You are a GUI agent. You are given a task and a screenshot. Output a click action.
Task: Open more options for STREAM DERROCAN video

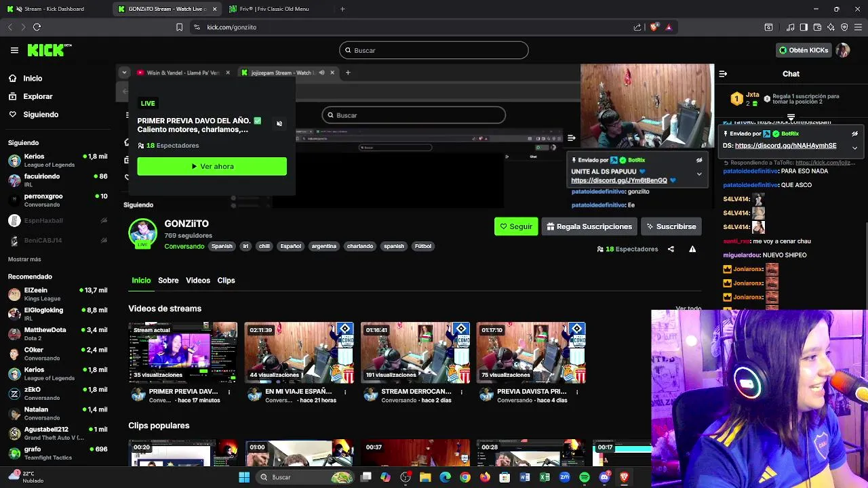click(461, 392)
